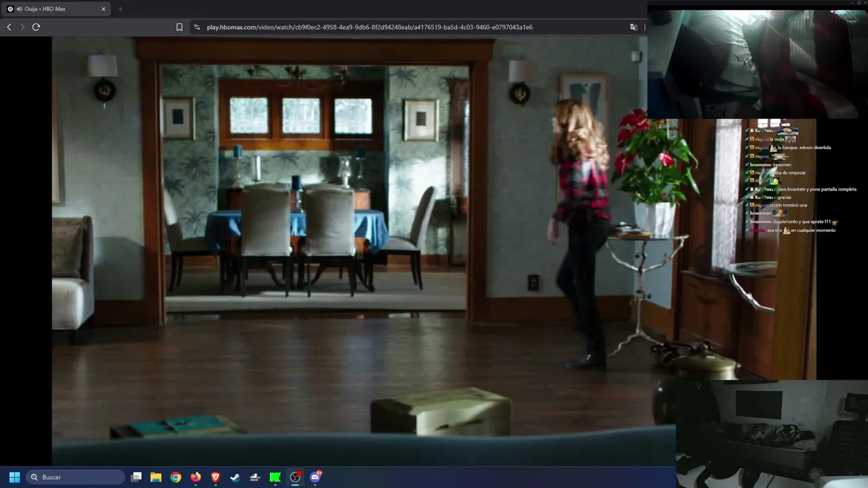
Task: Open Google Chrome from the taskbar
Action: [x=176, y=477]
